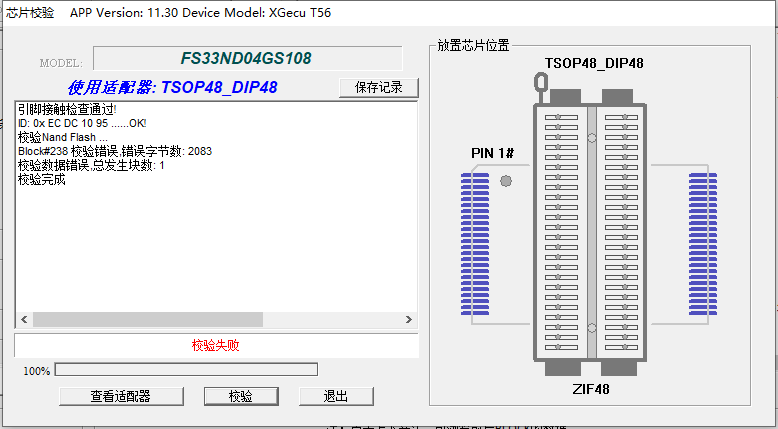
Task: Click the 使用适配器: TSOP48_DIP48 heading
Action: point(172,88)
